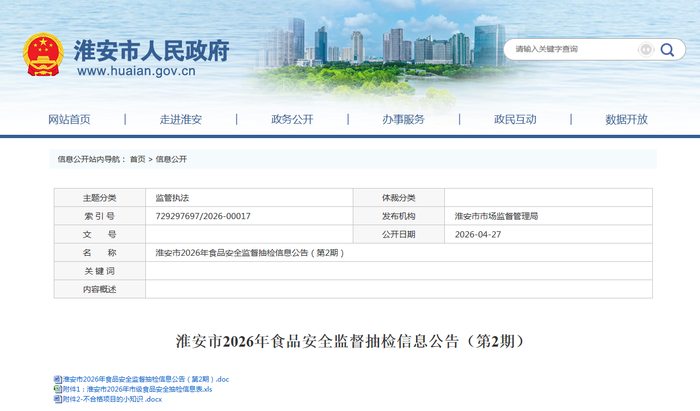Click the 首页 breadcrumb link
Image resolution: width=700 pixels, height=411 pixels.
coord(138,159)
